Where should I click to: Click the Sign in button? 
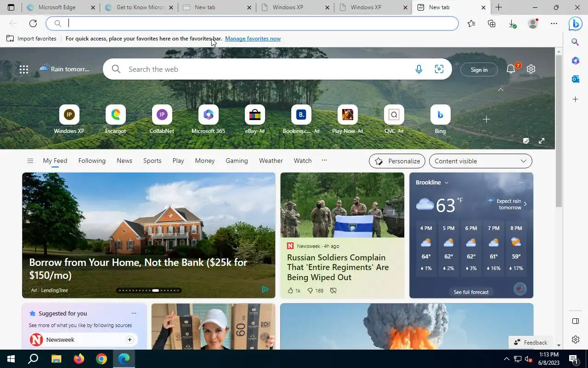479,69
